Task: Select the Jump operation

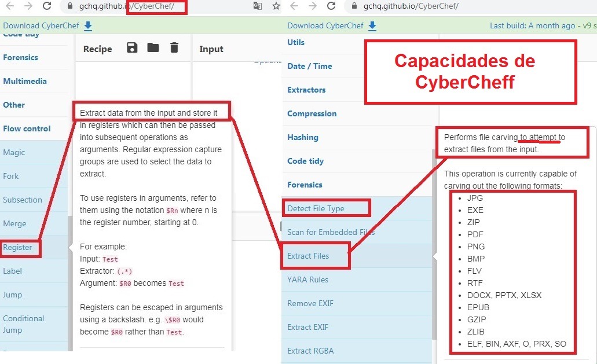Action: 34,295
